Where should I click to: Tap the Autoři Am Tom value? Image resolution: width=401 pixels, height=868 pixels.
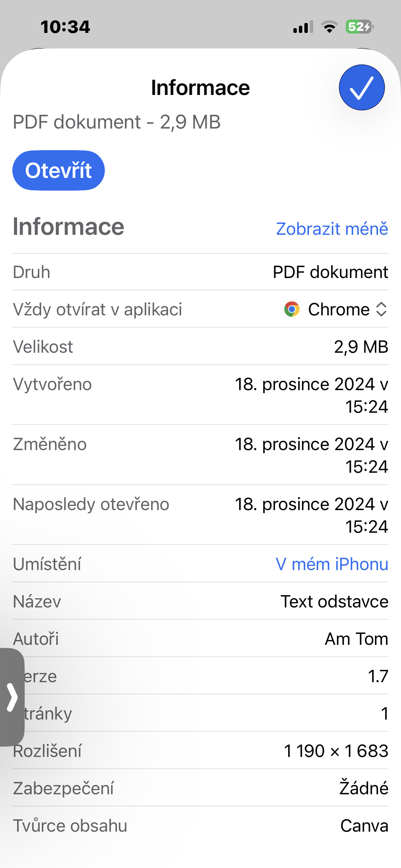point(356,639)
